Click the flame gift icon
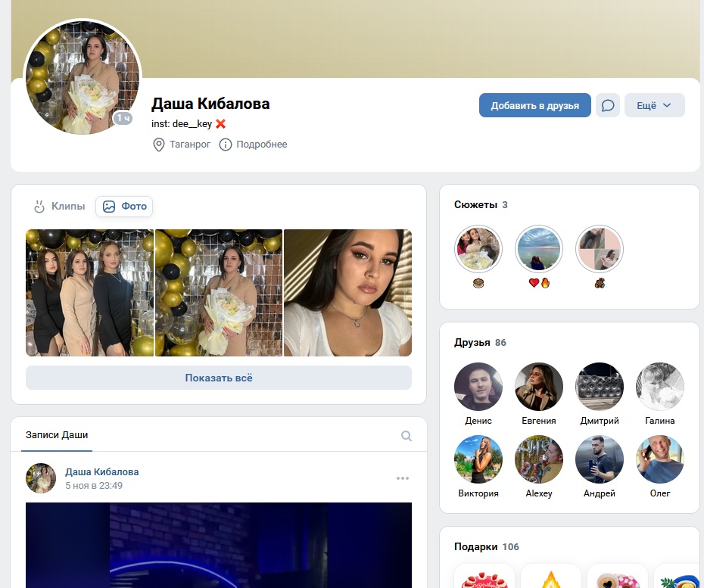Screen dimensions: 704x588 coord(551,577)
